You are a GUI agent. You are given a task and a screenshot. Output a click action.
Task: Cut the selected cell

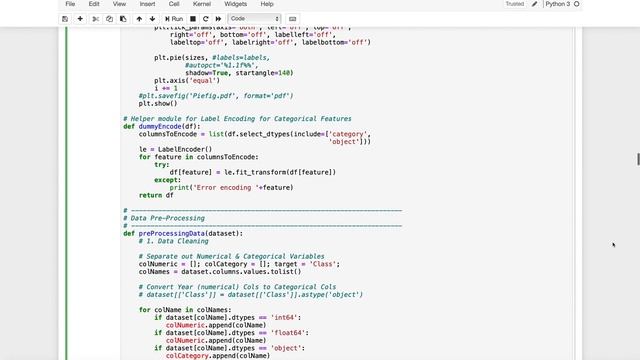click(x=96, y=19)
